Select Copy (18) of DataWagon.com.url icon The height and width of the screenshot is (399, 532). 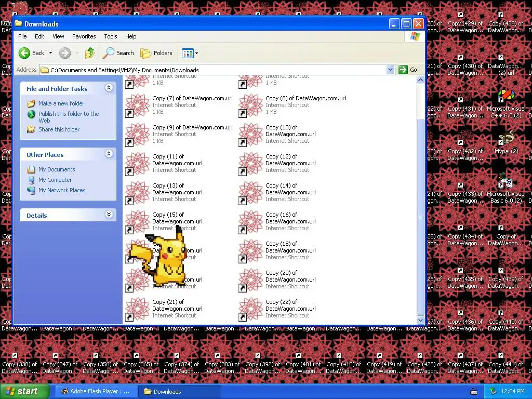click(x=251, y=251)
